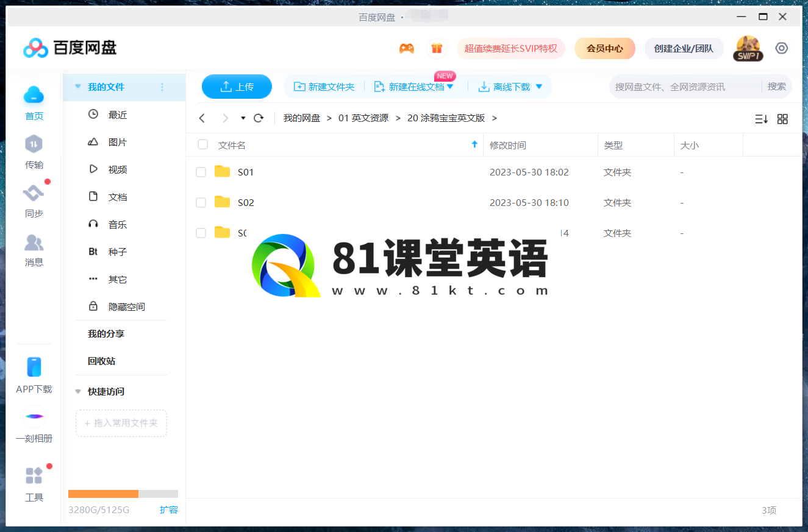Viewport: 808px width, 532px height.
Task: Click the storage usage progress bar
Action: [123, 494]
